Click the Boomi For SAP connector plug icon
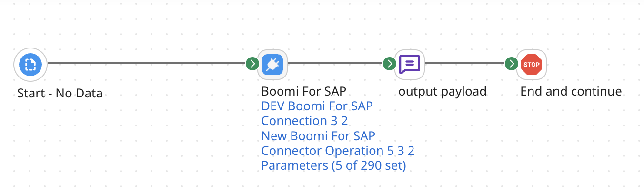The width and height of the screenshot is (644, 192). [x=272, y=64]
